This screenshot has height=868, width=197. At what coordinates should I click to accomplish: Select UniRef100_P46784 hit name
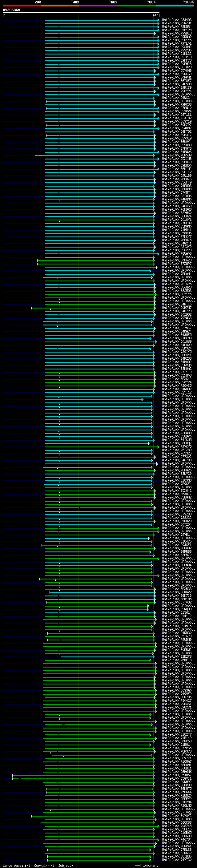coord(177,839)
